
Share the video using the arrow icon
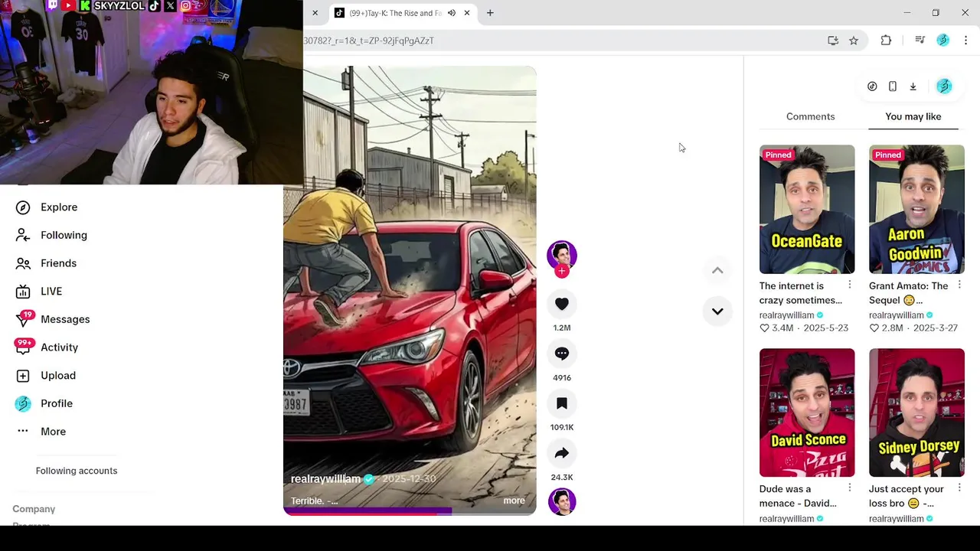click(x=562, y=453)
